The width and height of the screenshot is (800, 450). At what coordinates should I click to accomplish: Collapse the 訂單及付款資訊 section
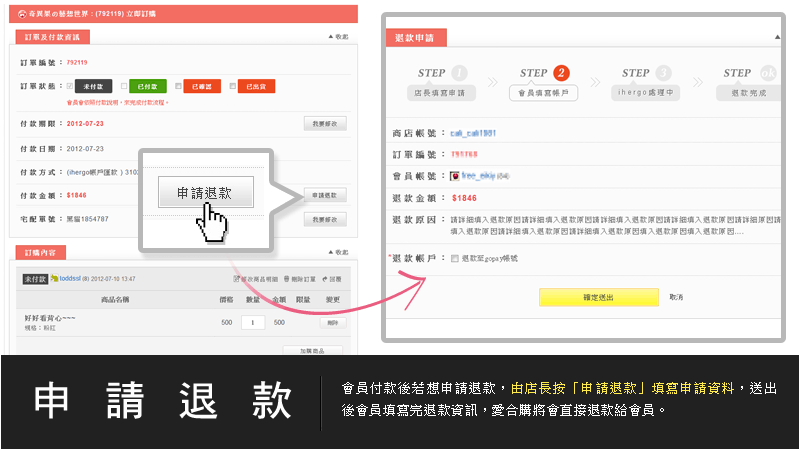pyautogui.click(x=338, y=36)
